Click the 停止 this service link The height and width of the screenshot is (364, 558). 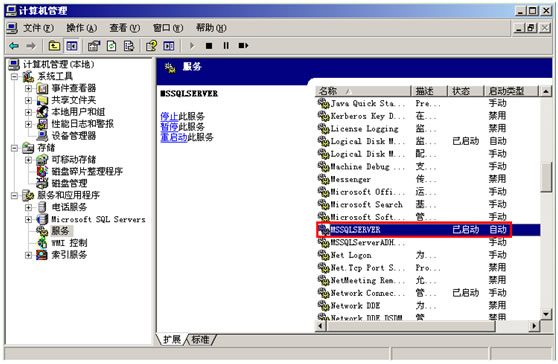point(169,116)
